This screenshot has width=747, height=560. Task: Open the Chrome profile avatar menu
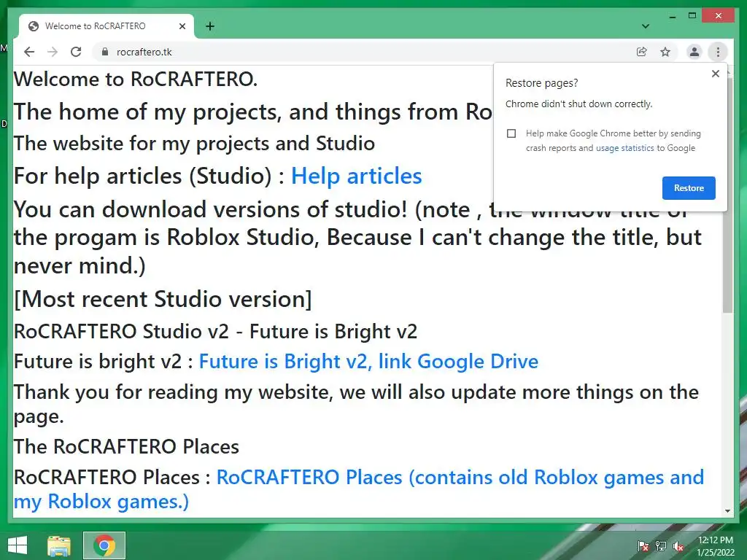point(694,52)
